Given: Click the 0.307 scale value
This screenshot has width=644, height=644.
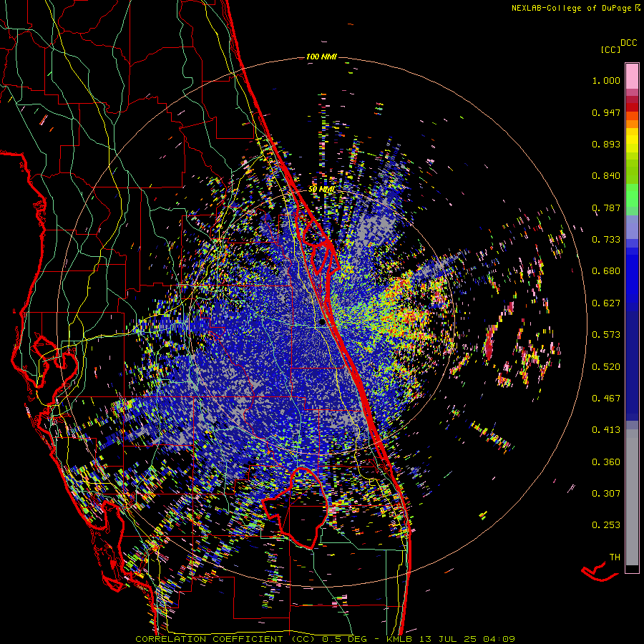Looking at the screenshot, I should pos(606,494).
